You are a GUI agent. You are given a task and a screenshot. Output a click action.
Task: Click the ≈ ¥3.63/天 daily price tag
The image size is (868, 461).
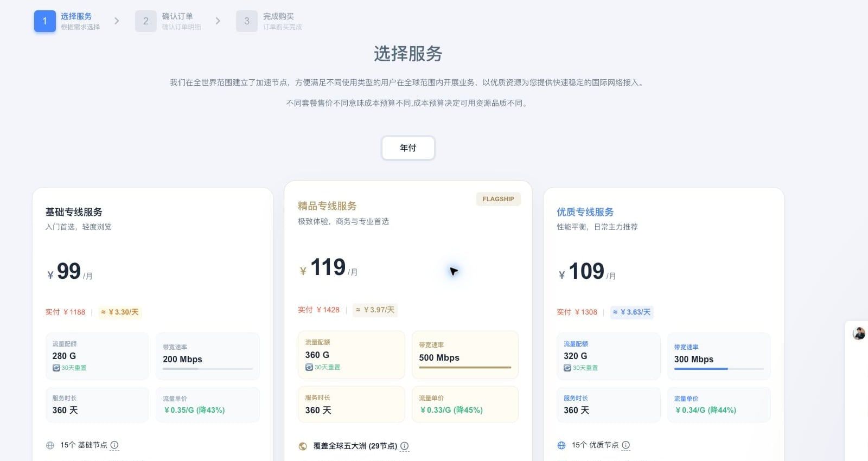point(631,312)
